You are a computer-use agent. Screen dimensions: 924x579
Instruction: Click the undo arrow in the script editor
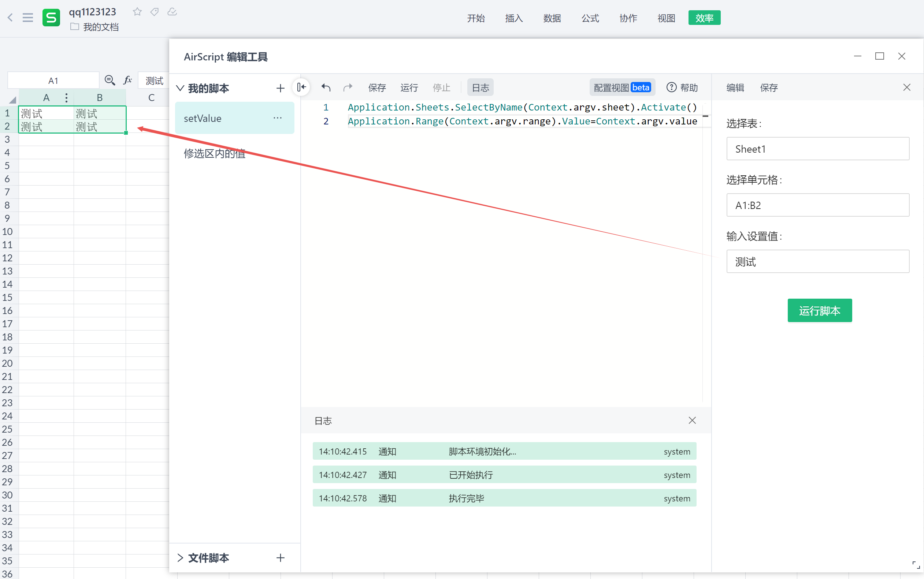pos(326,88)
